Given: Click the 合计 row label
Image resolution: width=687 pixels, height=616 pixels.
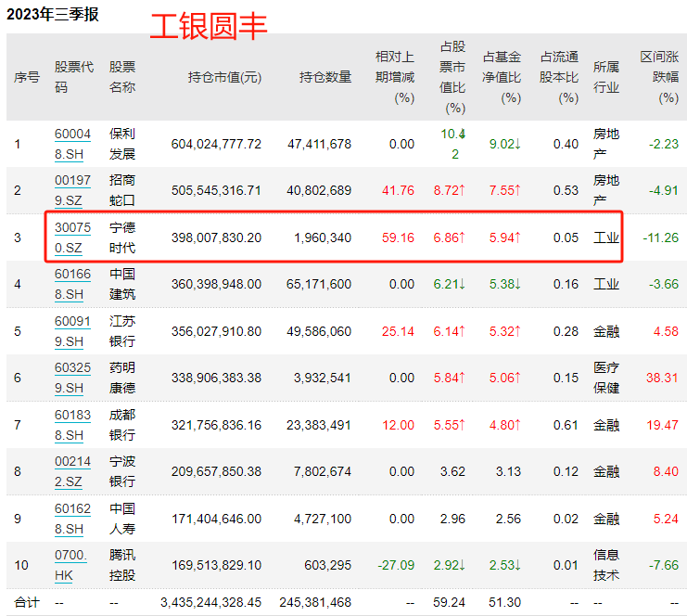Looking at the screenshot, I should click(27, 602).
